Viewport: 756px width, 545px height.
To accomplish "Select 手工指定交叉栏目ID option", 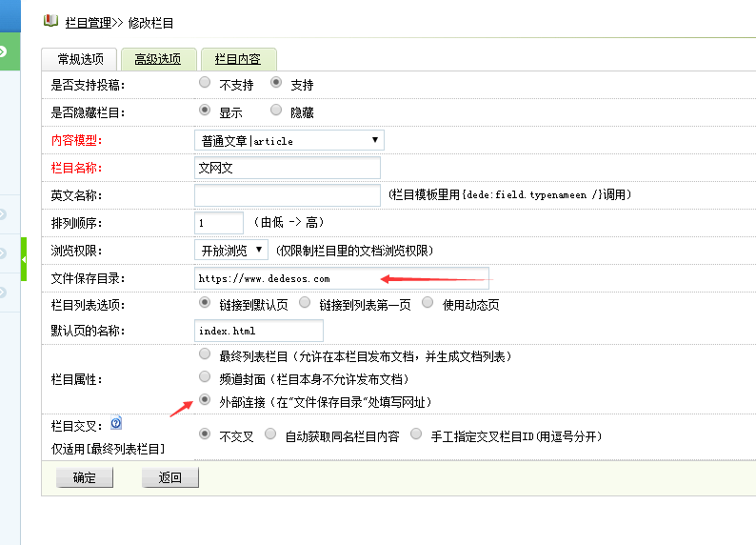I will pos(416,434).
